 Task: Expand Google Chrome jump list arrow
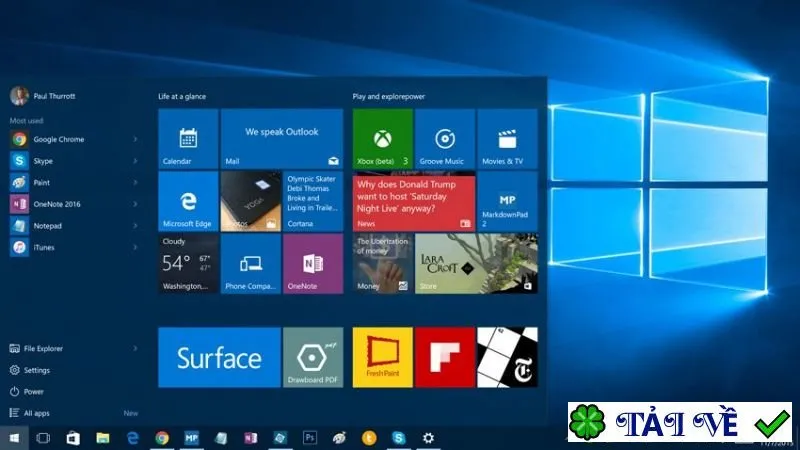coord(135,139)
